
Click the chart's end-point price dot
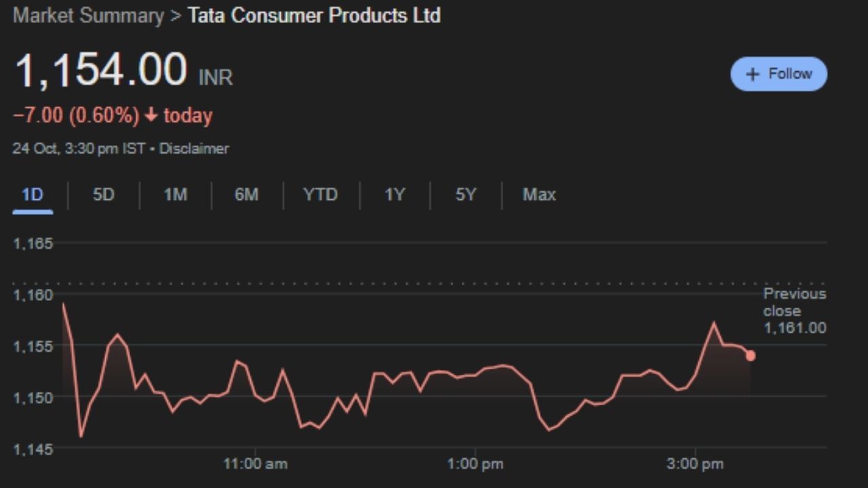pos(750,356)
